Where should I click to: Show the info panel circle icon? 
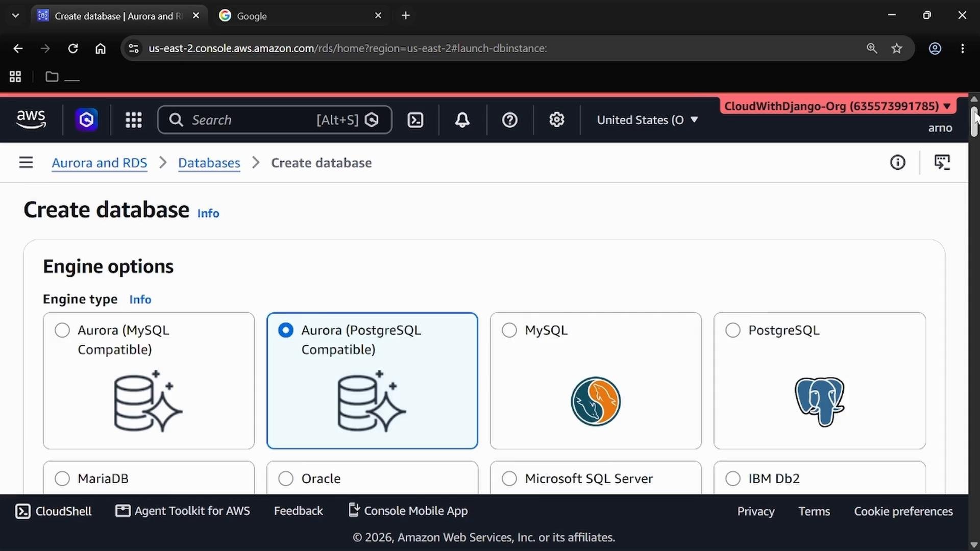pos(898,163)
